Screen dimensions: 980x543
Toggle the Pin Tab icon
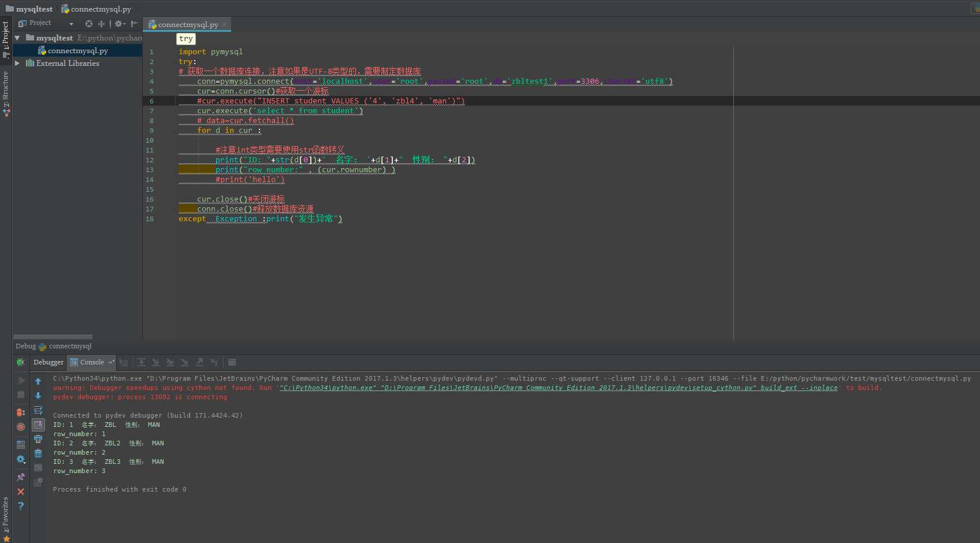21,477
